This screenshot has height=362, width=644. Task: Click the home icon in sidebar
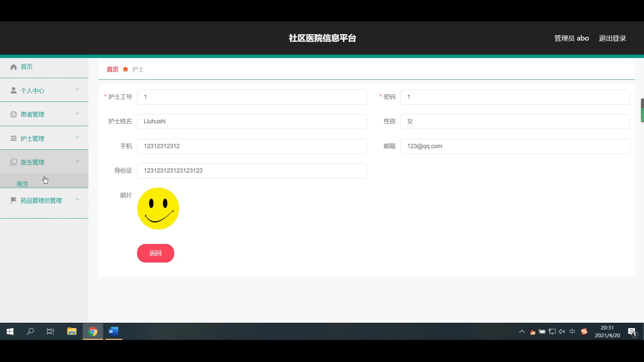point(13,67)
